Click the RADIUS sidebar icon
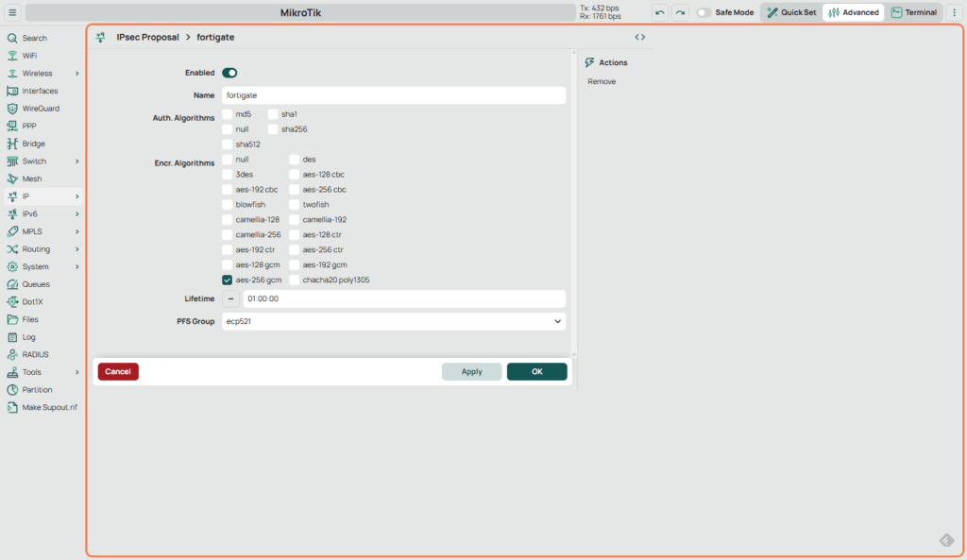Viewport: 967px width, 560px height. (12, 355)
